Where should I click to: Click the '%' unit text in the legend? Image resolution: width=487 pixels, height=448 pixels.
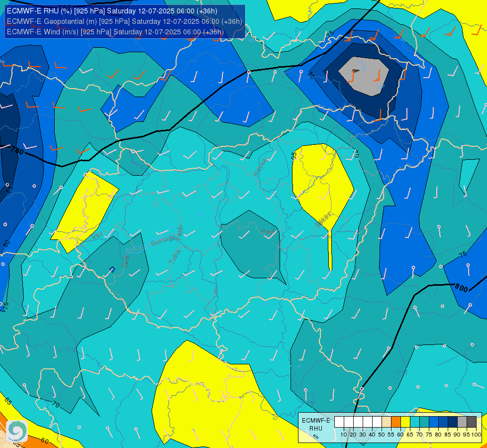(316, 437)
